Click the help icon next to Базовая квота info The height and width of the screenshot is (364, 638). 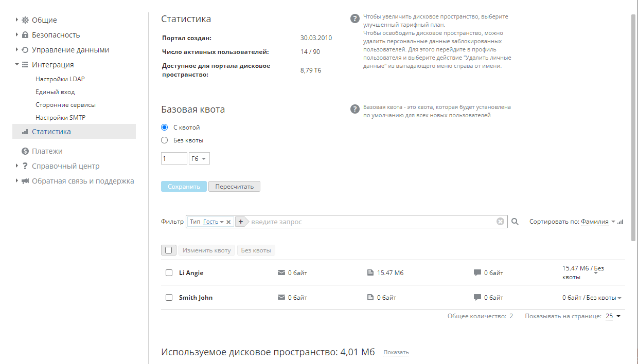click(x=355, y=109)
